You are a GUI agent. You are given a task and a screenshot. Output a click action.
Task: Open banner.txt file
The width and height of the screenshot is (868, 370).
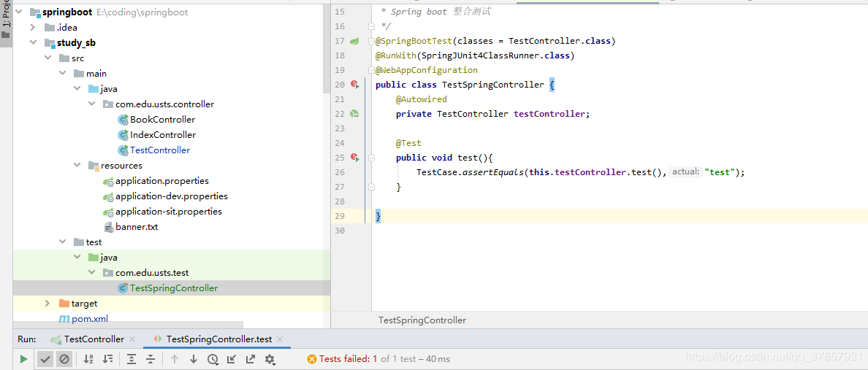[137, 227]
